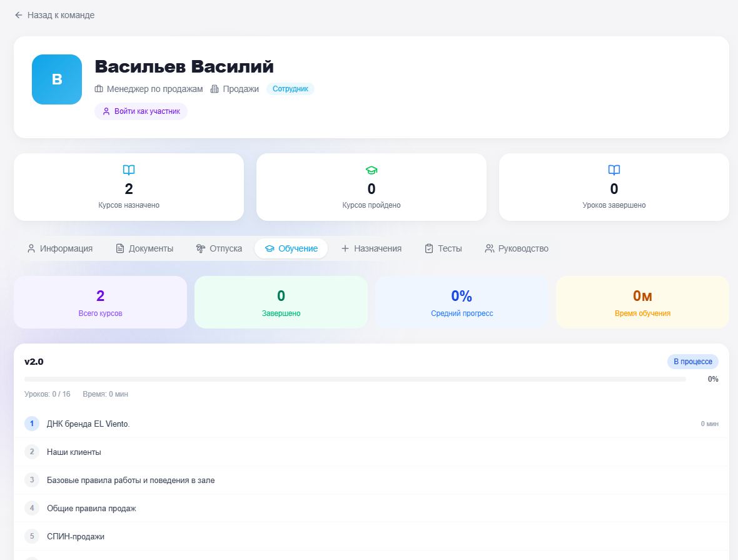Click the person icon in 'Войти как участник'
738x560 pixels.
pos(106,111)
